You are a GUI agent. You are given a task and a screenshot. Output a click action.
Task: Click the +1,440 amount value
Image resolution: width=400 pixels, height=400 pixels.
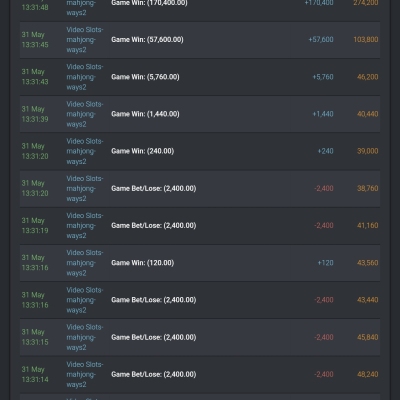pyautogui.click(x=323, y=114)
